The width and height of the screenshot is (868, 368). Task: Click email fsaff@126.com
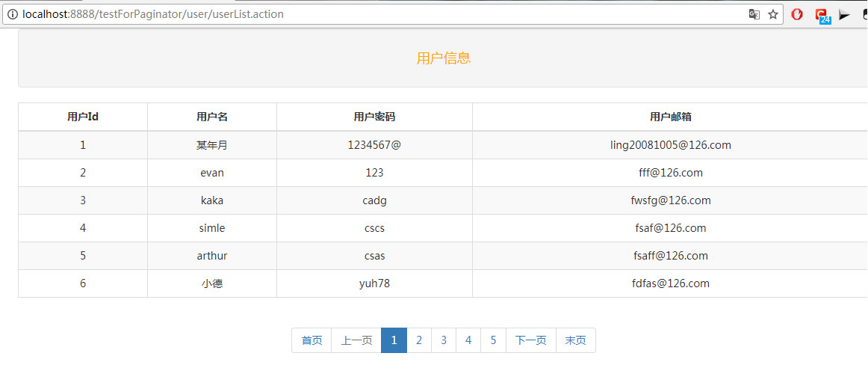[670, 256]
